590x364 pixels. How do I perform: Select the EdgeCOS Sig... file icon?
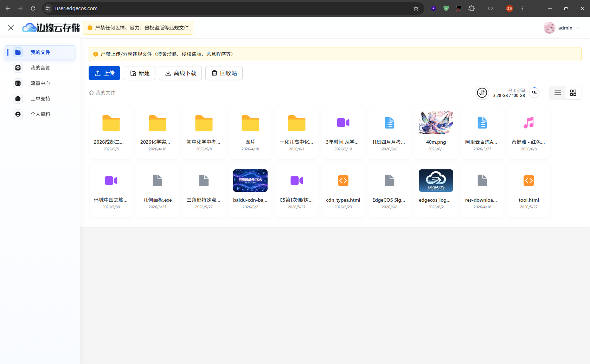(x=390, y=181)
